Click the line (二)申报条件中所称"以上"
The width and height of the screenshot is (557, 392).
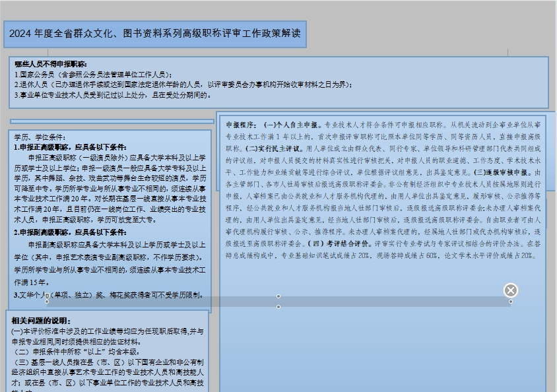[x=79, y=352]
